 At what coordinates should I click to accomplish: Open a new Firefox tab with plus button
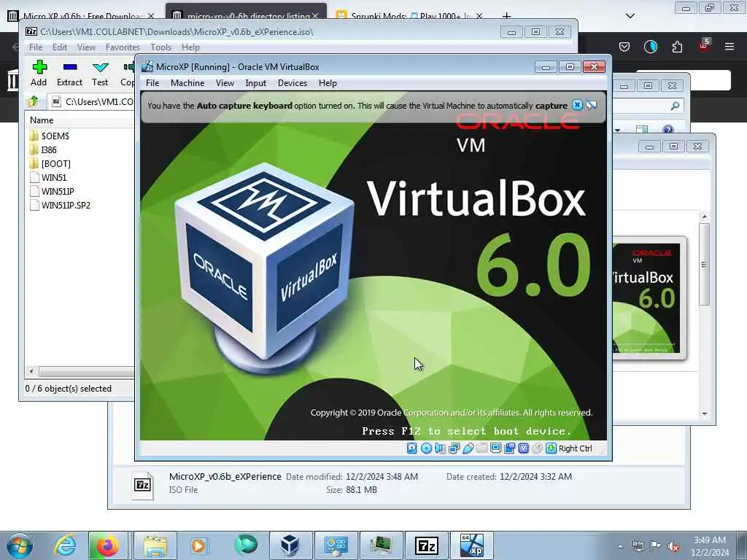pyautogui.click(x=506, y=16)
